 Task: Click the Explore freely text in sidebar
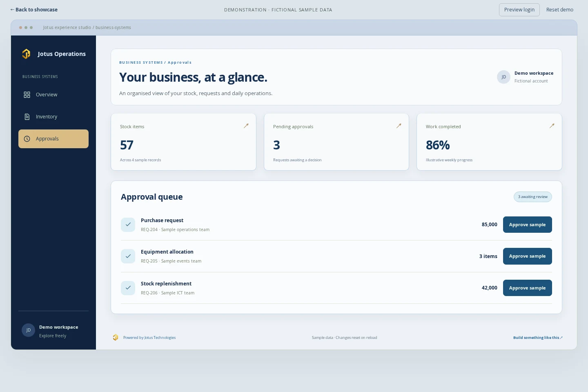pyautogui.click(x=53, y=336)
